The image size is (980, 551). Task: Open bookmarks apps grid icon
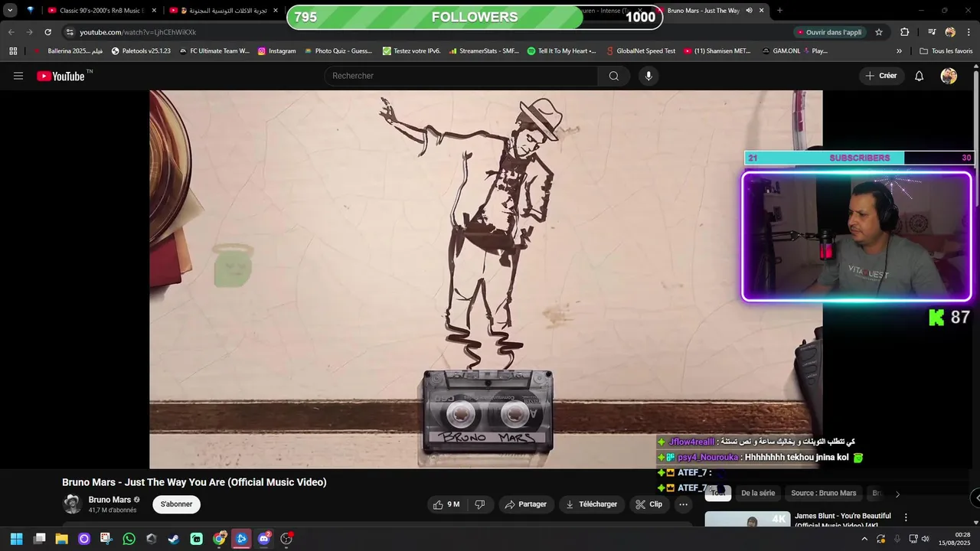point(13,51)
